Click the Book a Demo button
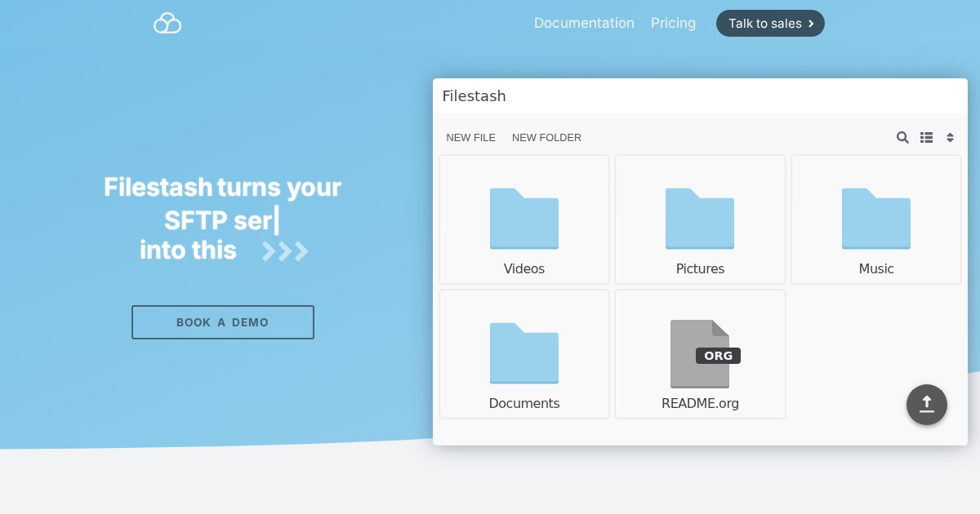The height and width of the screenshot is (514, 980). (223, 322)
